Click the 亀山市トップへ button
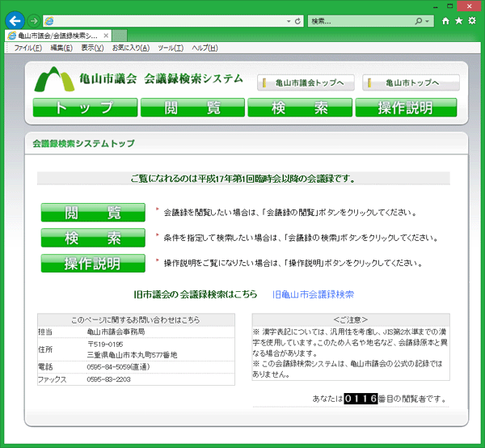Image resolution: width=485 pixels, height=448 pixels. (411, 82)
